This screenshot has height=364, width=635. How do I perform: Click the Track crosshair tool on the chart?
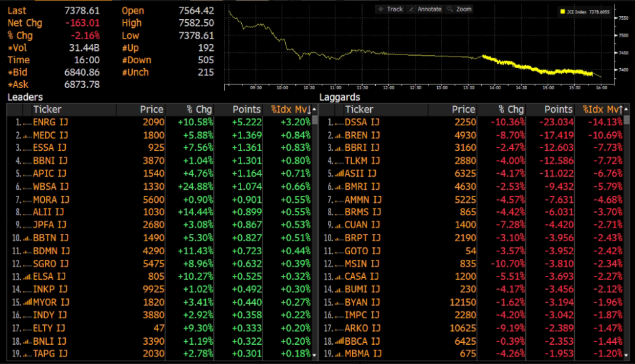pos(390,9)
